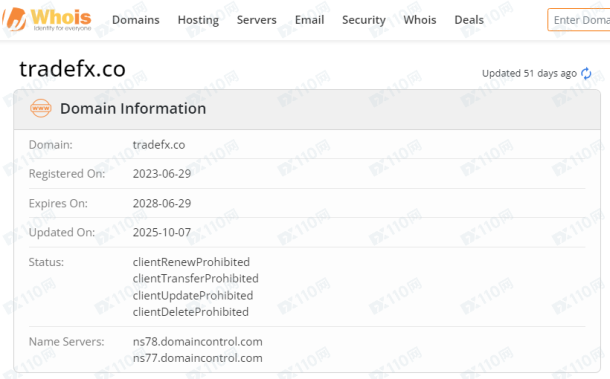Open the Servers menu
This screenshot has height=379, width=610.
point(257,20)
